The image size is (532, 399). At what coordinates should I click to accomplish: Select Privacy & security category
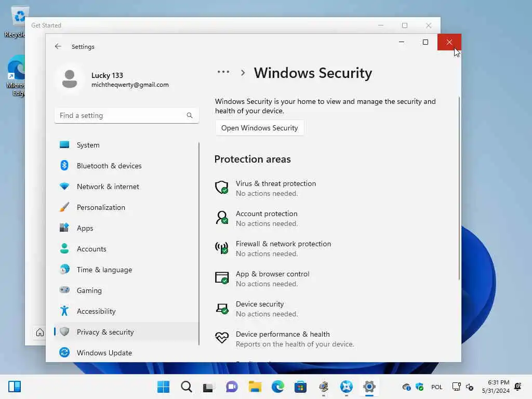126,332
